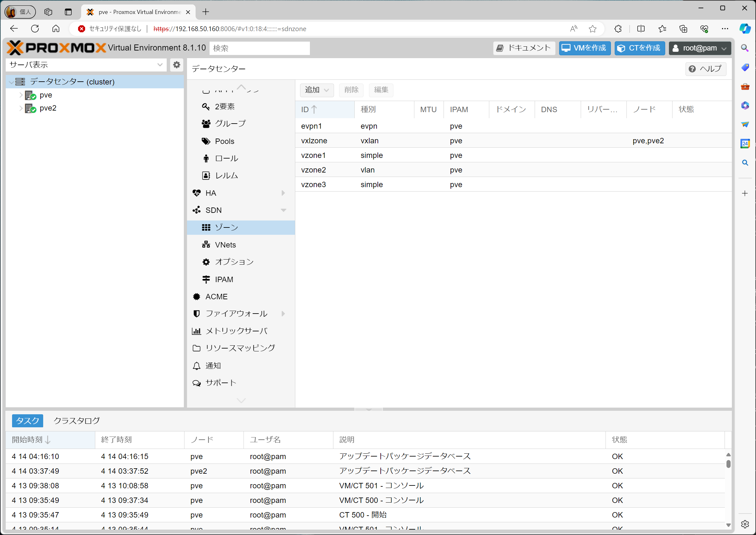Expand the ファイアウォール submenu arrow
This screenshot has height=535, width=756.
(x=283, y=314)
